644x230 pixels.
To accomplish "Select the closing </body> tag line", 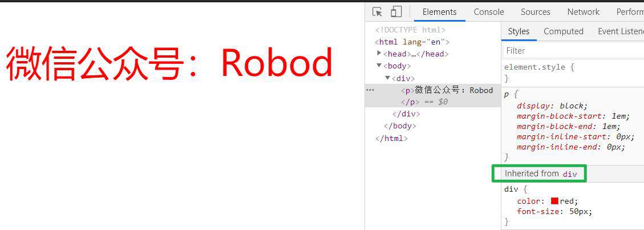I will click(x=400, y=126).
